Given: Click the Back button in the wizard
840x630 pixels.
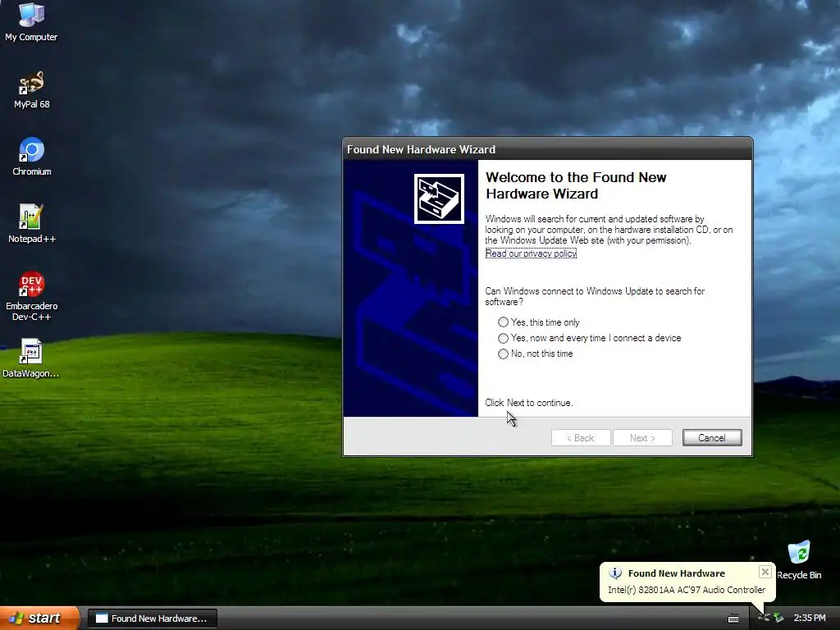Looking at the screenshot, I should 581,438.
